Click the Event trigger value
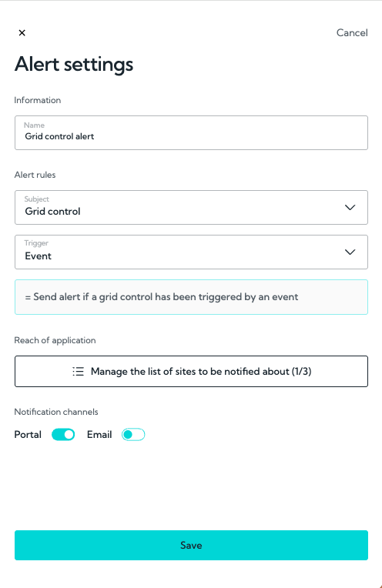Screen dimensions: 382x588 pyautogui.click(x=38, y=256)
